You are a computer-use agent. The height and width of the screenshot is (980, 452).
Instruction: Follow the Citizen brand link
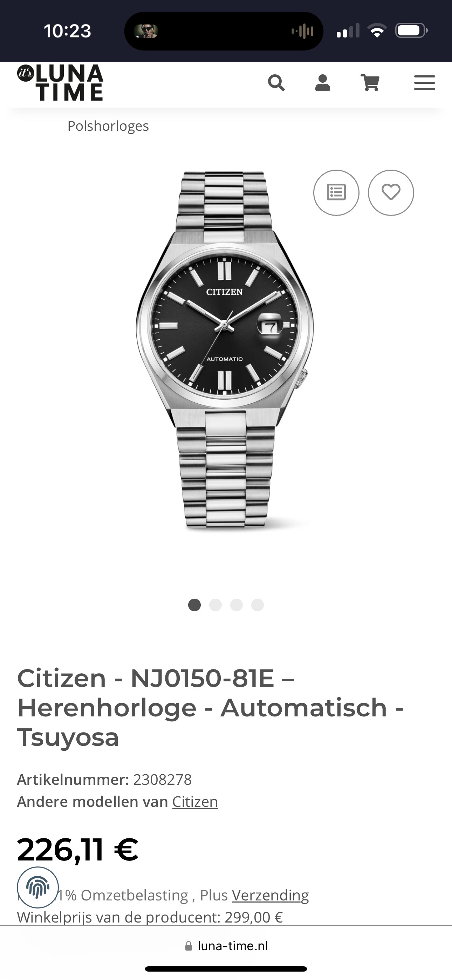tap(195, 802)
